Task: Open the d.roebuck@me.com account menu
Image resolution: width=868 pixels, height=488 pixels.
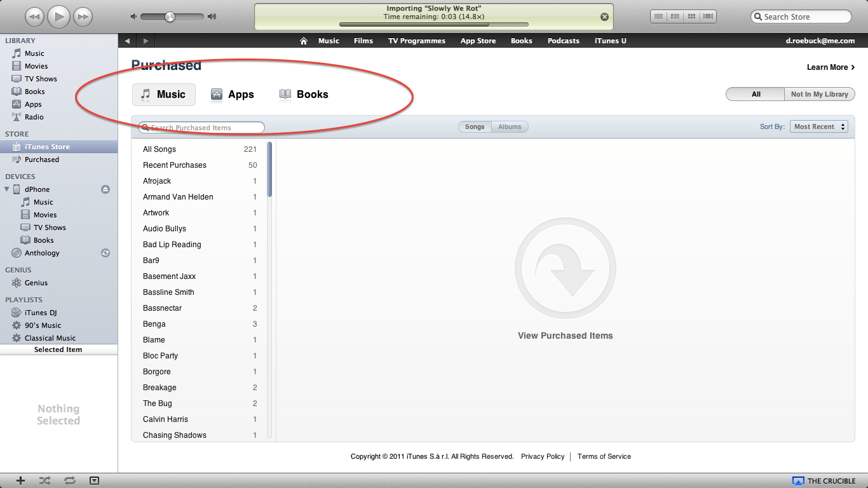Action: 820,41
